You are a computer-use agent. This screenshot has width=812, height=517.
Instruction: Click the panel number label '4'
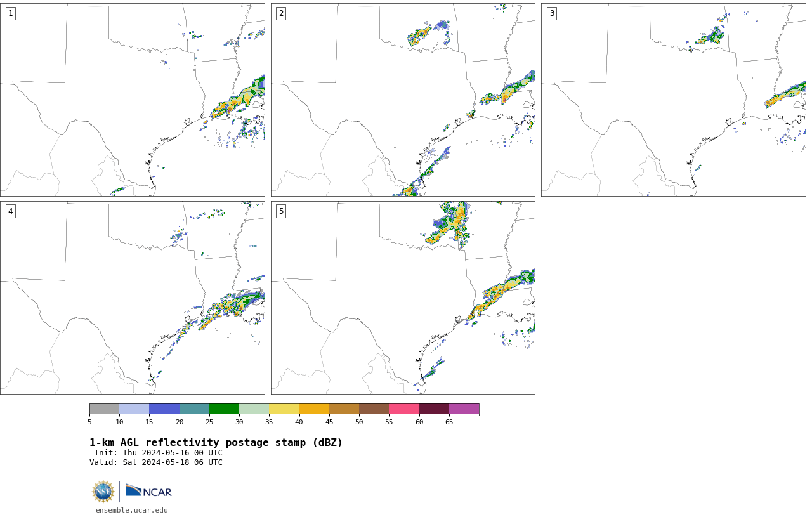coord(10,211)
